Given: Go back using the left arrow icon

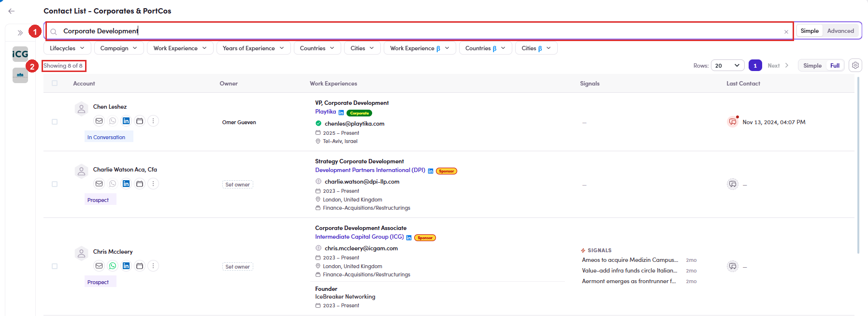Looking at the screenshot, I should (12, 11).
